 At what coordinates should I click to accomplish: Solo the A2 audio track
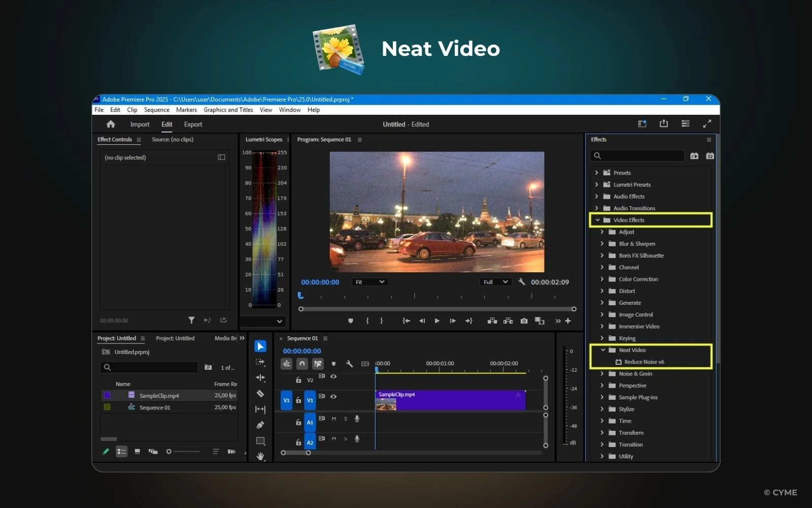coord(346,438)
